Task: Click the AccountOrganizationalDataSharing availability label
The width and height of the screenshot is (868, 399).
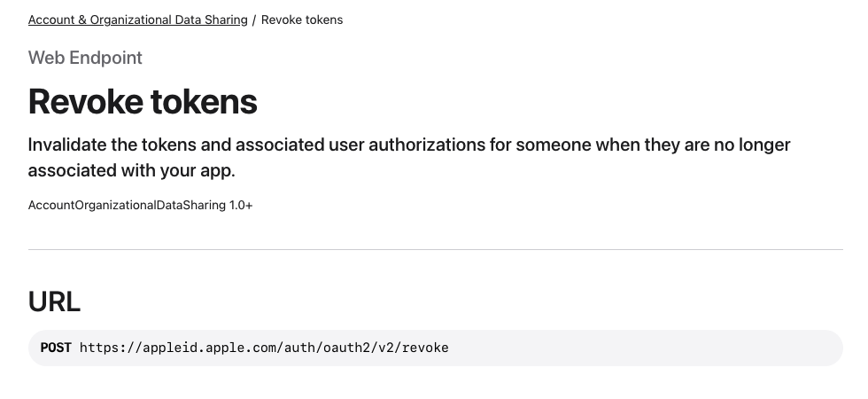Action: click(127, 206)
